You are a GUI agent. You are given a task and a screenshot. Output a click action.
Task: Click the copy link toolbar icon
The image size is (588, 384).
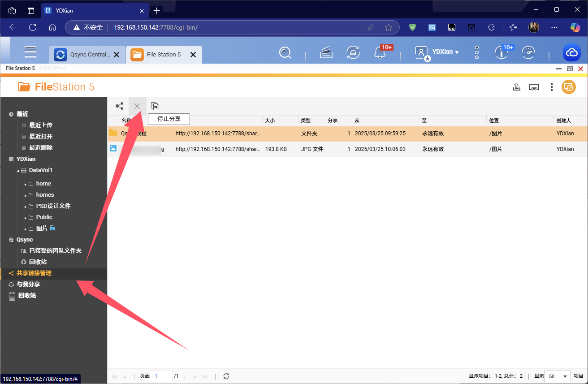tap(155, 106)
